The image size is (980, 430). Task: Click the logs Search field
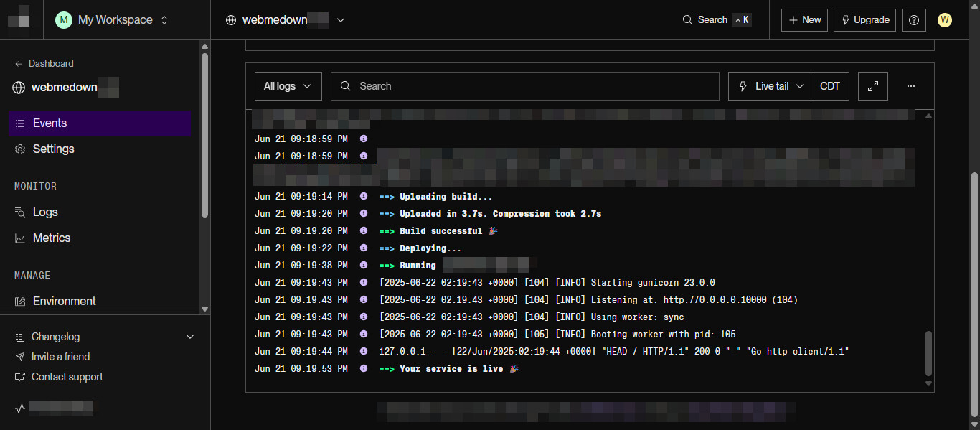[x=525, y=86]
